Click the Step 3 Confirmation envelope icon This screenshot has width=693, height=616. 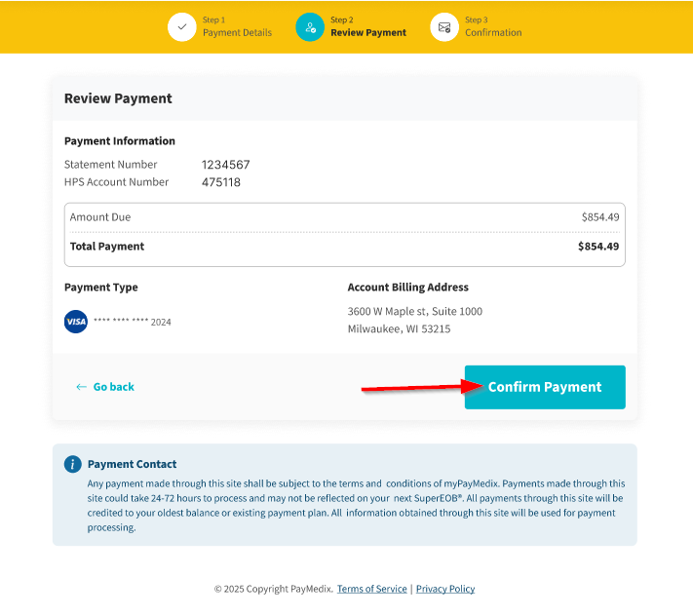coord(444,27)
